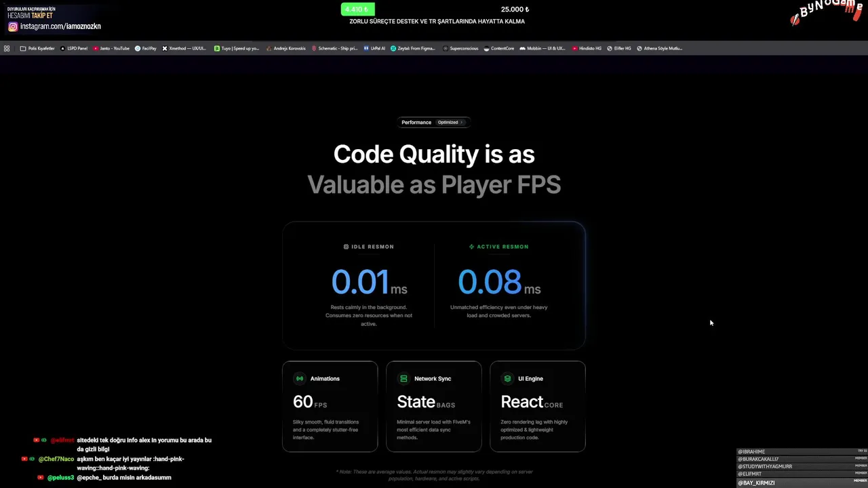
Task: Click the Animations card icon
Action: [x=300, y=378]
